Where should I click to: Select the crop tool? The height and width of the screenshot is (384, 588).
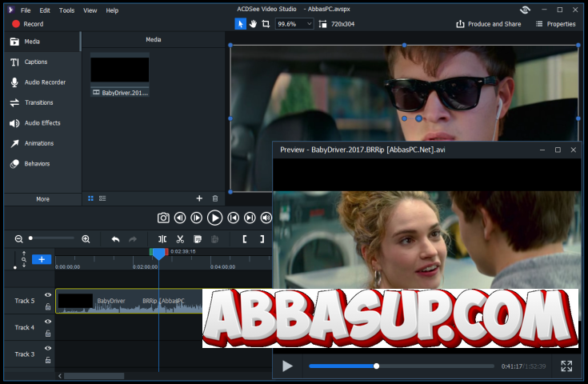tap(266, 24)
